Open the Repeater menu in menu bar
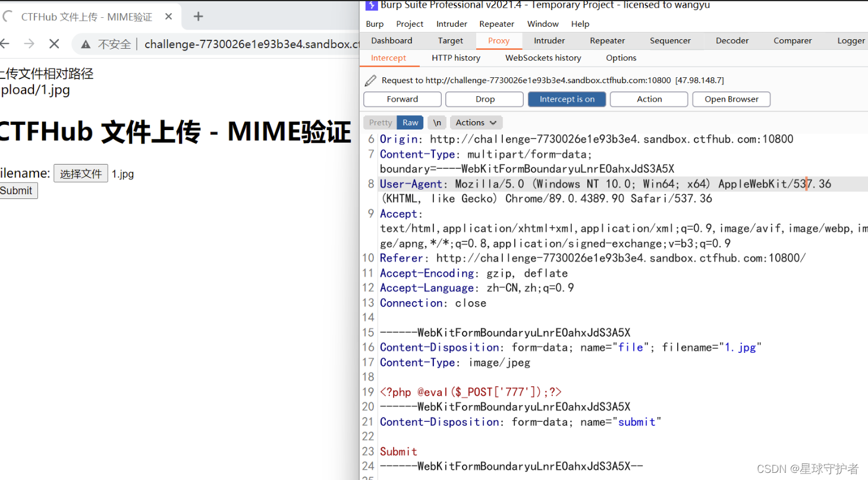 click(496, 24)
